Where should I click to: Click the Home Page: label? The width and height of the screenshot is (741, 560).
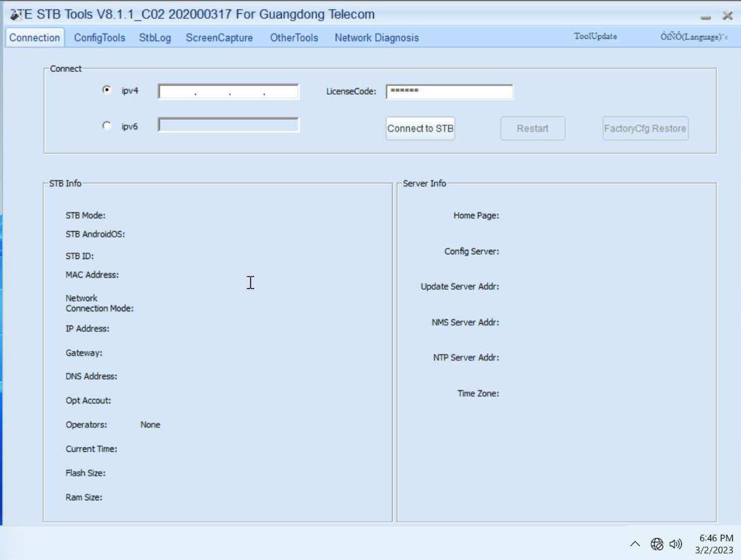pos(476,215)
